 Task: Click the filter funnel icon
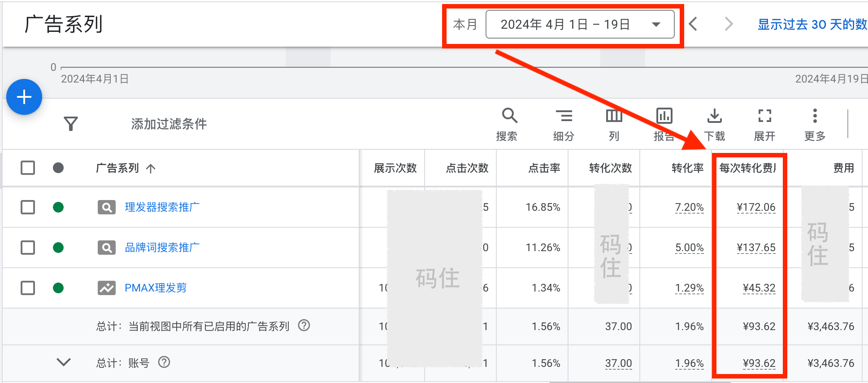pos(71,124)
